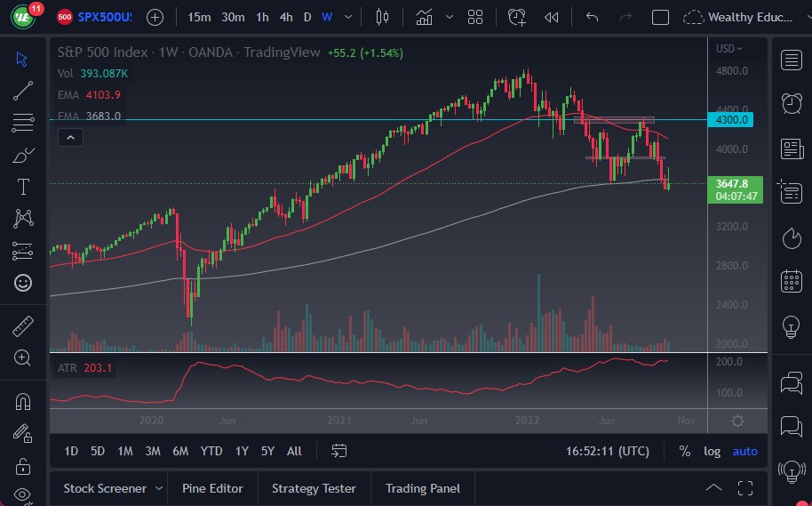Click the text annotation tool
This screenshot has width=812, height=506.
coord(23,187)
